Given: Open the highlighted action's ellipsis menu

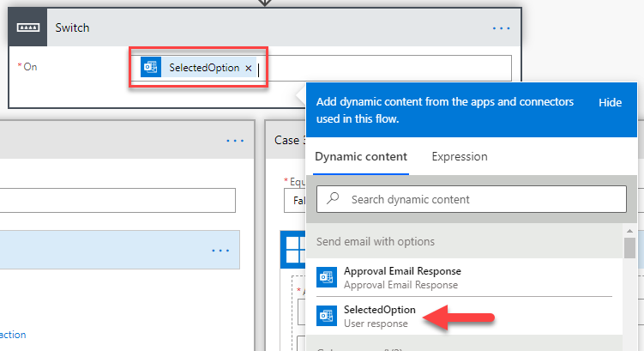Looking at the screenshot, I should click(x=220, y=251).
